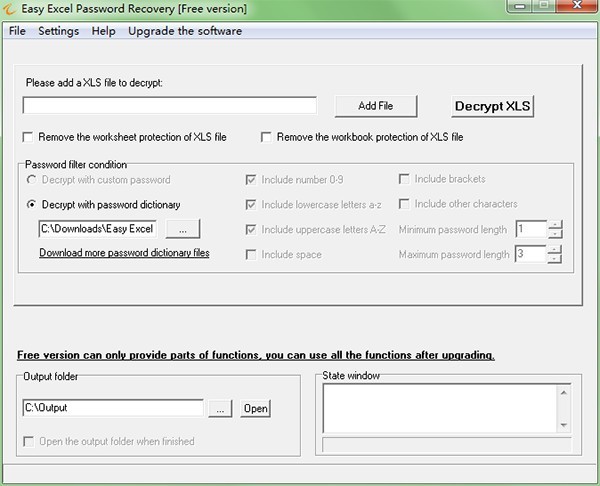The width and height of the screenshot is (600, 486).
Task: Click State window scrollbar up arrow
Action: [564, 392]
